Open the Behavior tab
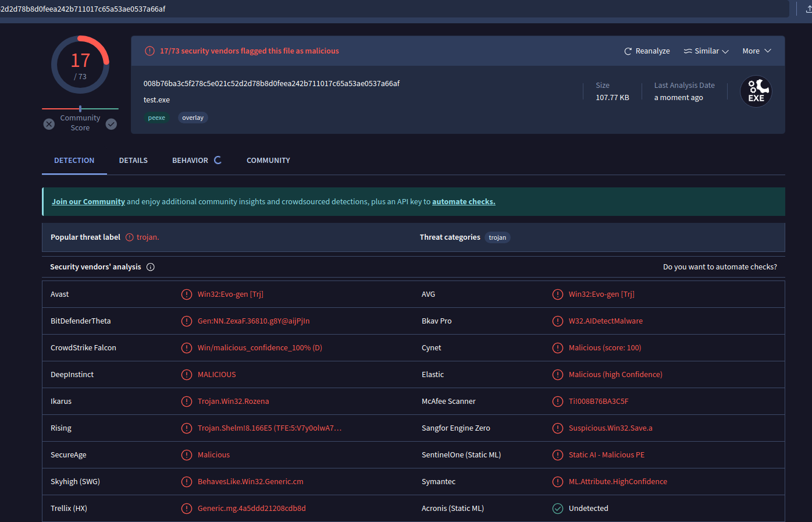 tap(190, 161)
